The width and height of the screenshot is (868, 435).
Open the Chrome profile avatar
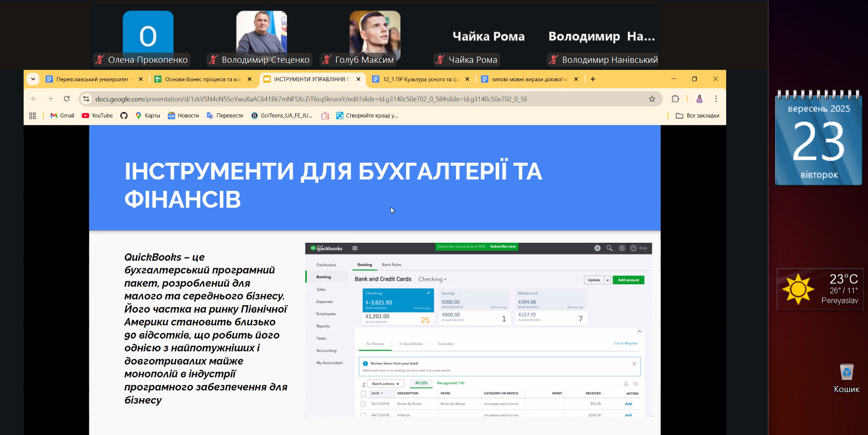coord(699,99)
